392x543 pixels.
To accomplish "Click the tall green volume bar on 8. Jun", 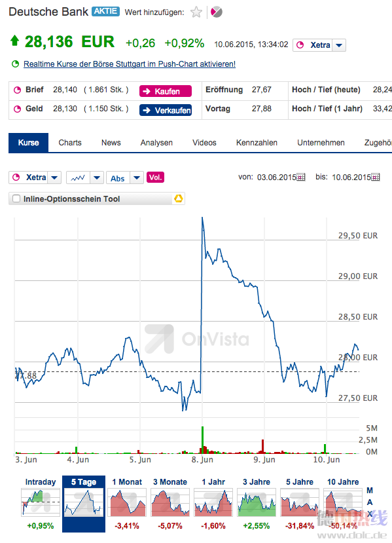I will coord(202,440).
